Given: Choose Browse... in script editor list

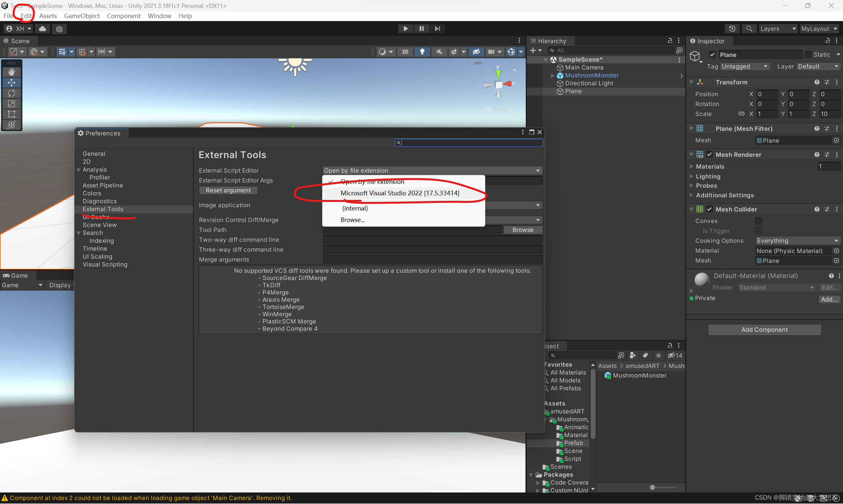Looking at the screenshot, I should pyautogui.click(x=404, y=220).
